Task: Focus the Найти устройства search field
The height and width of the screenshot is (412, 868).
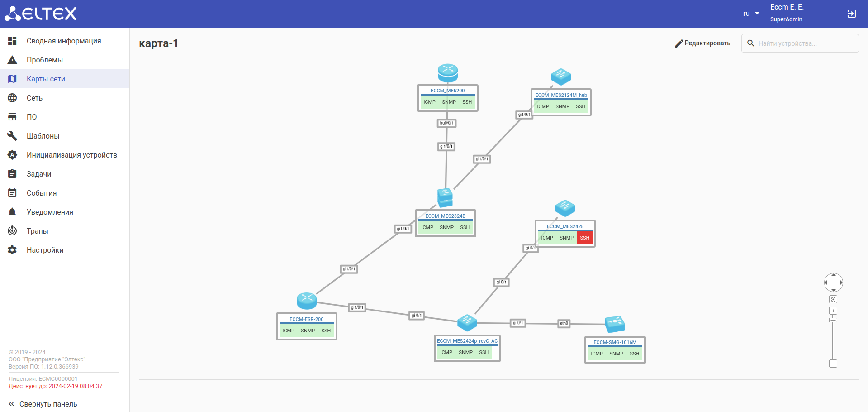Action: point(800,43)
